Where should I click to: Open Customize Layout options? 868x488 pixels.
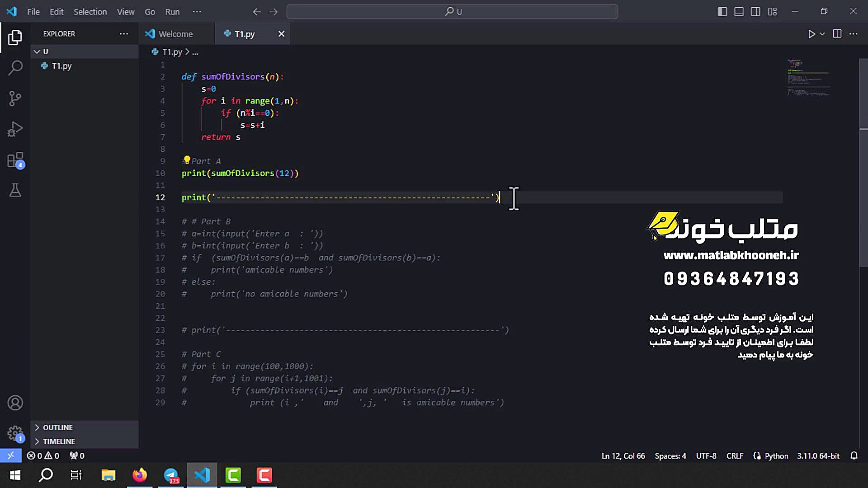click(772, 12)
